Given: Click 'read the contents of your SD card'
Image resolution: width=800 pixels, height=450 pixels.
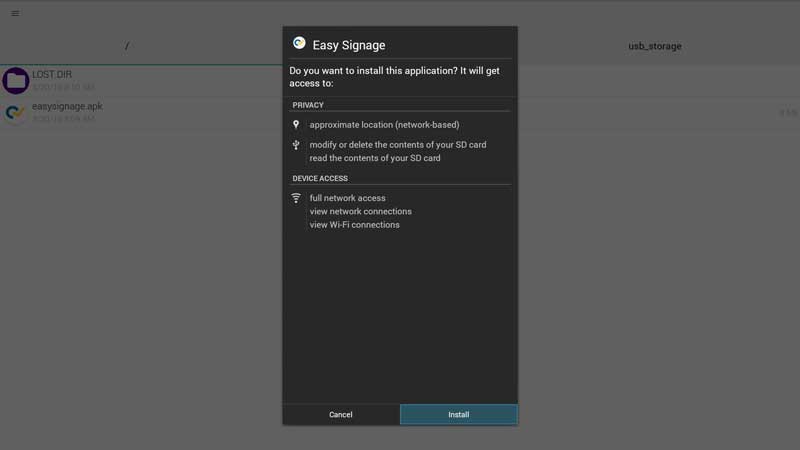Looking at the screenshot, I should point(375,158).
